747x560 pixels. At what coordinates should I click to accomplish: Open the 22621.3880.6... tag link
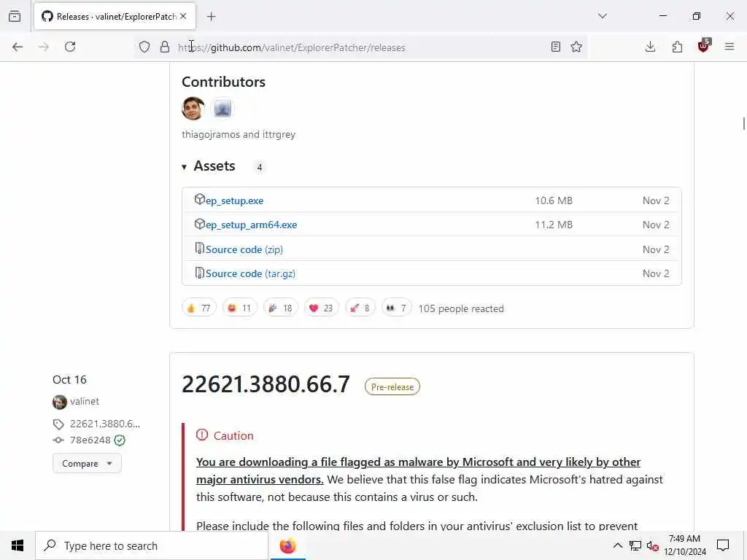[105, 424]
